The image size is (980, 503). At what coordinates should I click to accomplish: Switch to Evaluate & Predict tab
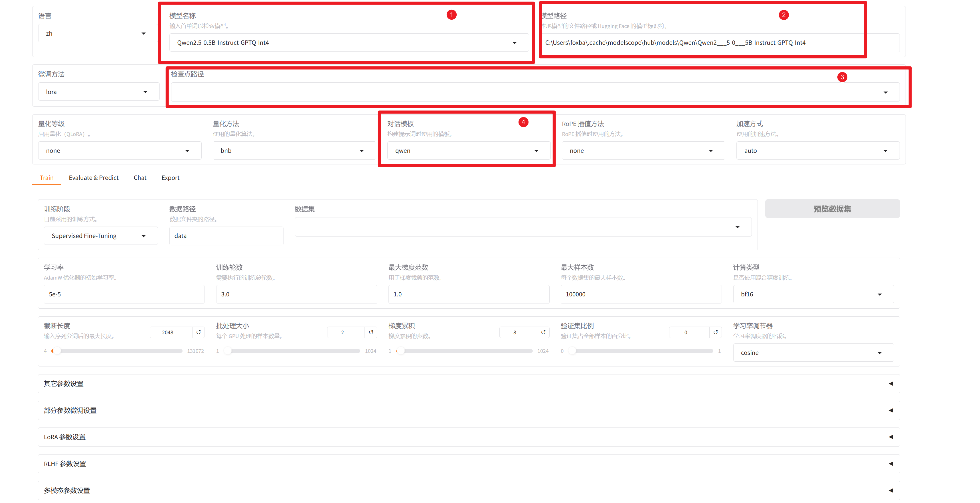[94, 178]
